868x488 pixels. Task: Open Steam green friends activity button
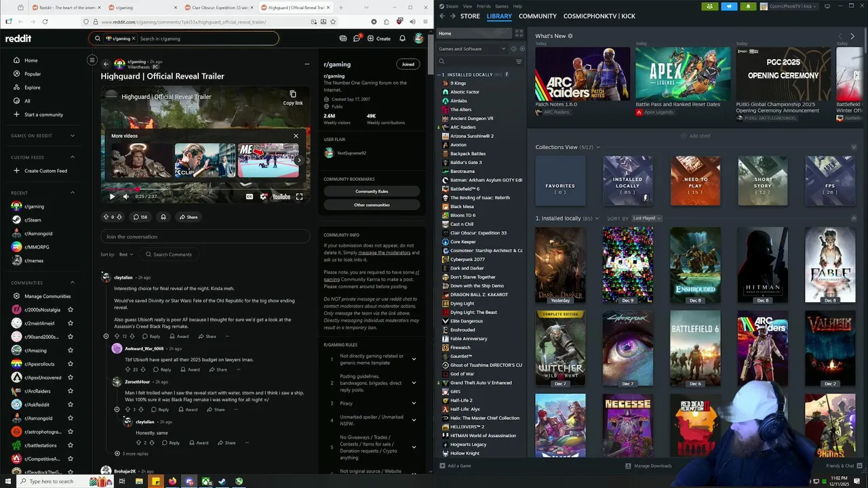pos(710,6)
